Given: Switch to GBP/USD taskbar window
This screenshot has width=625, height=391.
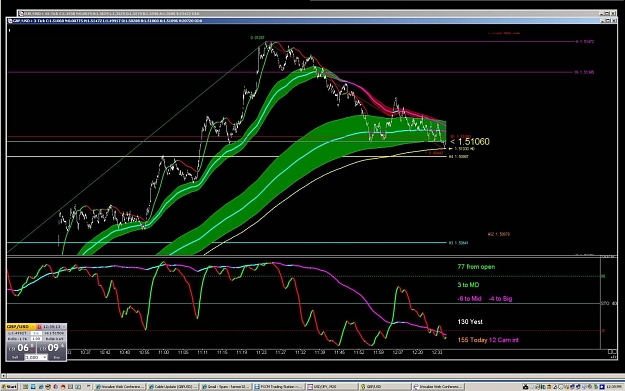Looking at the screenshot, I should coord(385,387).
